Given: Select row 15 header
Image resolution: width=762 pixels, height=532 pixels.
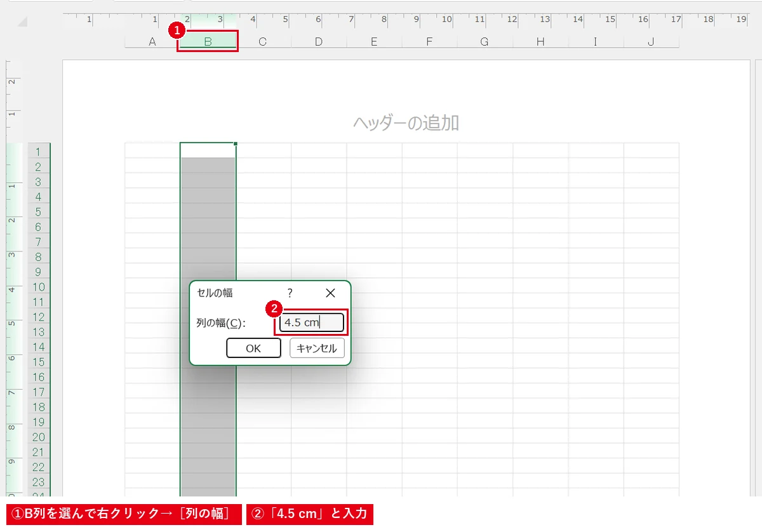Looking at the screenshot, I should pyautogui.click(x=39, y=362).
